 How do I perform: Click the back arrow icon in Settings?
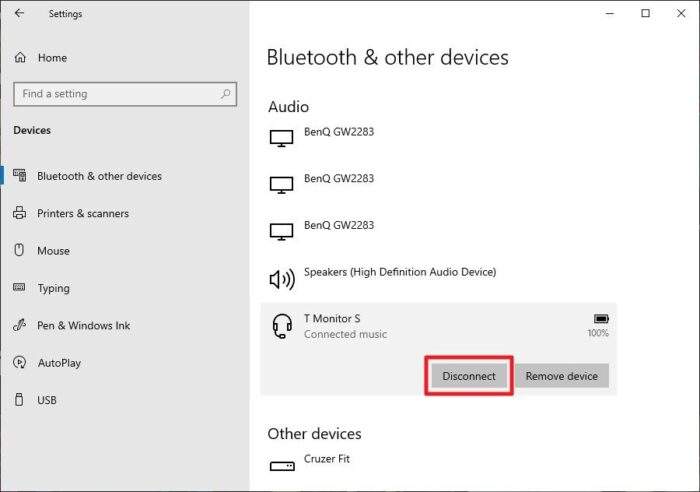pyautogui.click(x=19, y=13)
